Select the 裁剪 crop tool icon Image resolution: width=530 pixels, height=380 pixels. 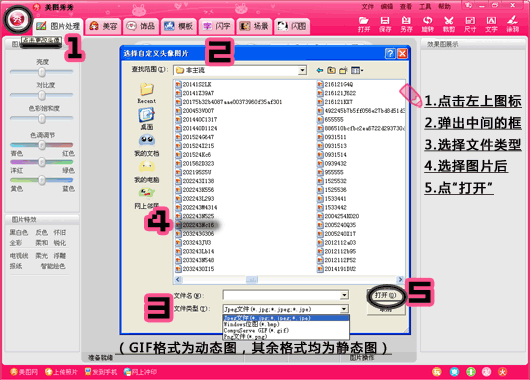(x=449, y=24)
